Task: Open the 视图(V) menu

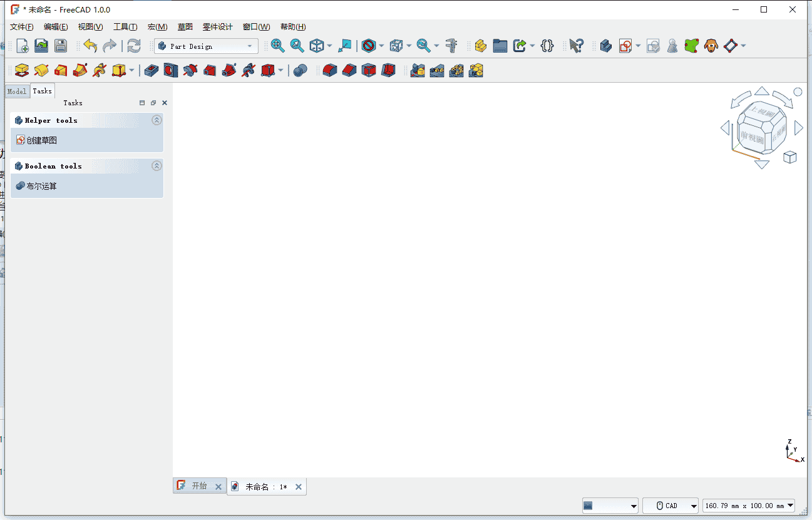Action: pos(90,27)
